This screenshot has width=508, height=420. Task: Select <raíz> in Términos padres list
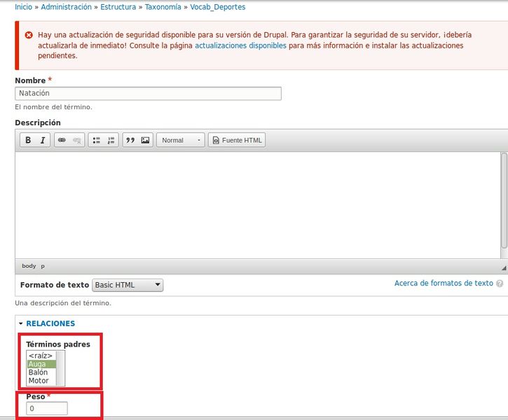click(x=41, y=356)
